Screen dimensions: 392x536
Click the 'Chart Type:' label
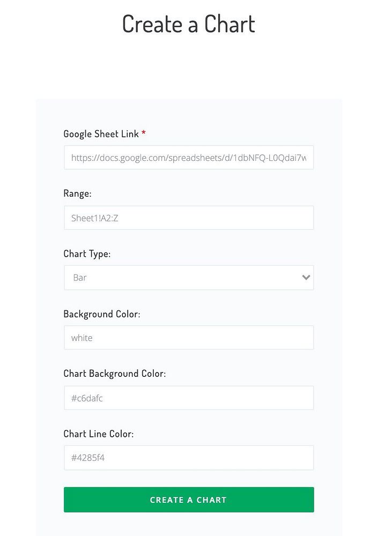[x=87, y=254]
